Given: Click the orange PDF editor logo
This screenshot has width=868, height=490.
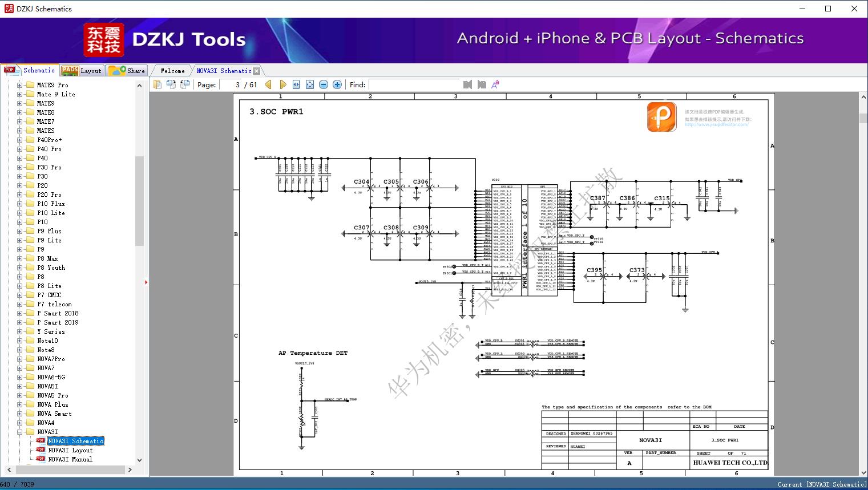Looking at the screenshot, I should [662, 117].
